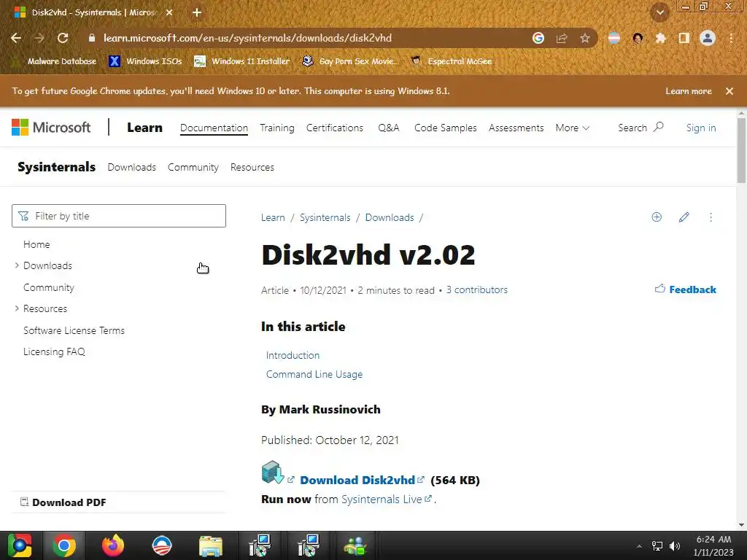Open article more-actions vertical dots
This screenshot has width=747, height=560.
(711, 217)
